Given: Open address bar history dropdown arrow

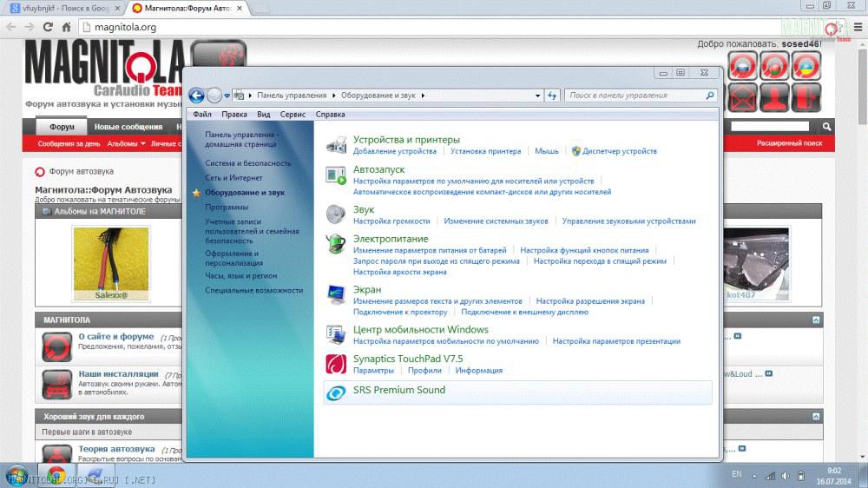Looking at the screenshot, I should click(x=537, y=96).
